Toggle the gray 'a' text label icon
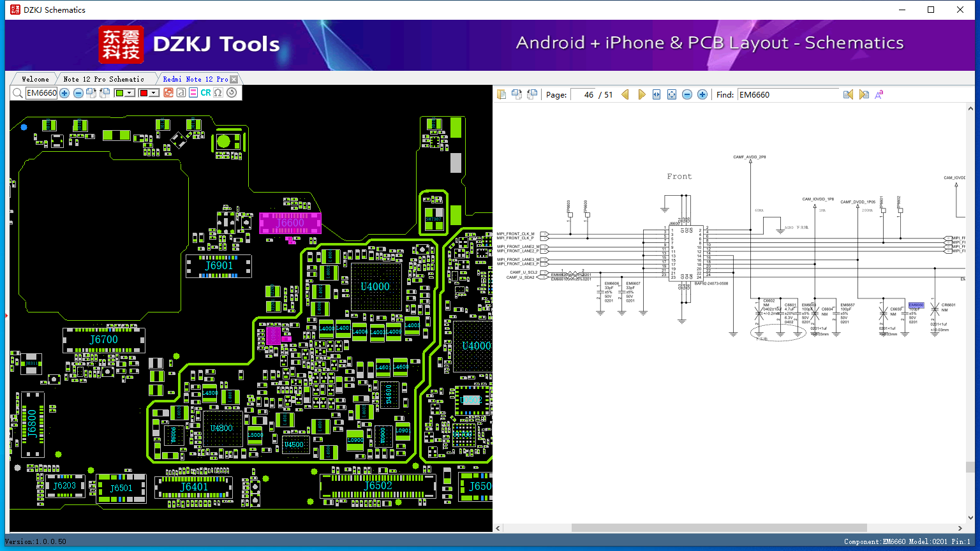Viewport: 980px width, 551px height. pos(181,93)
